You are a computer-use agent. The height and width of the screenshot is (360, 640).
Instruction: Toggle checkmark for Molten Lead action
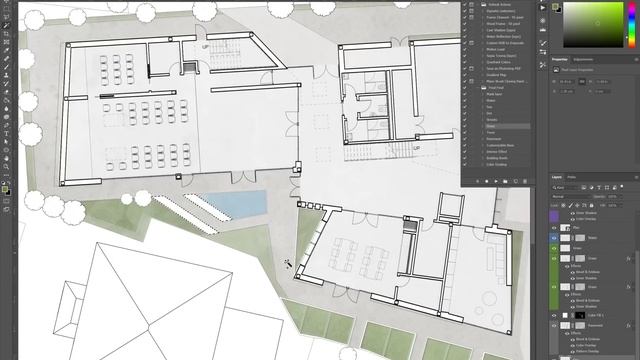tap(464, 49)
